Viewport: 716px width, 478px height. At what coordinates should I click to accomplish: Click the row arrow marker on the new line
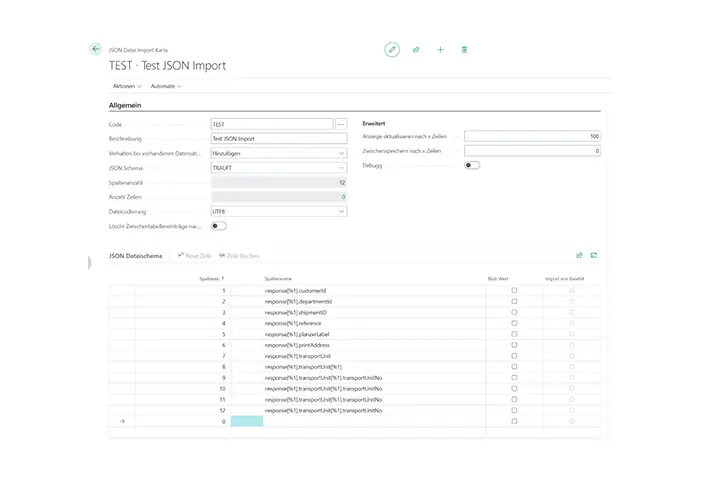[122, 421]
